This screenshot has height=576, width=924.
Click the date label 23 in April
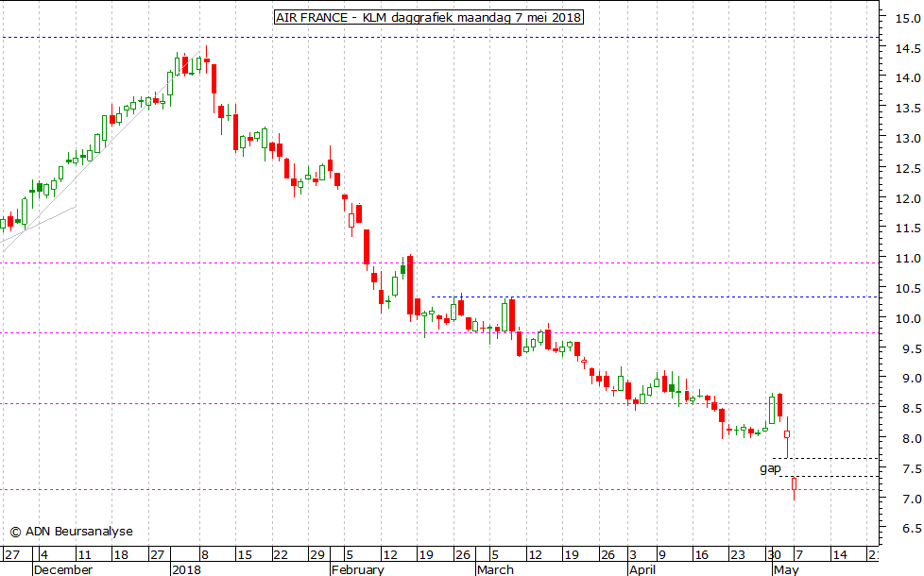(x=738, y=555)
